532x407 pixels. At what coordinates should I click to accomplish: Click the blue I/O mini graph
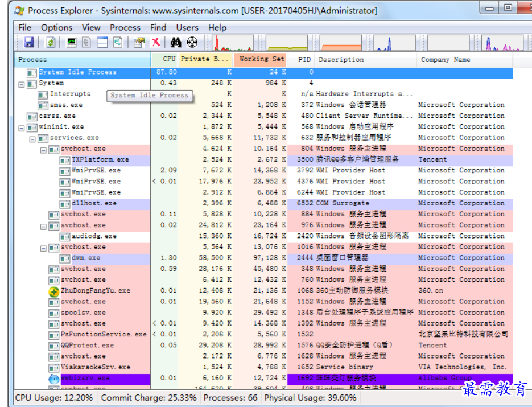point(394,43)
